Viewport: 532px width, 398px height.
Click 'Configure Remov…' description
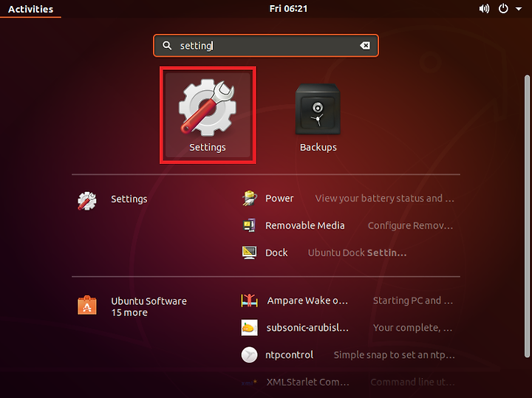(411, 226)
